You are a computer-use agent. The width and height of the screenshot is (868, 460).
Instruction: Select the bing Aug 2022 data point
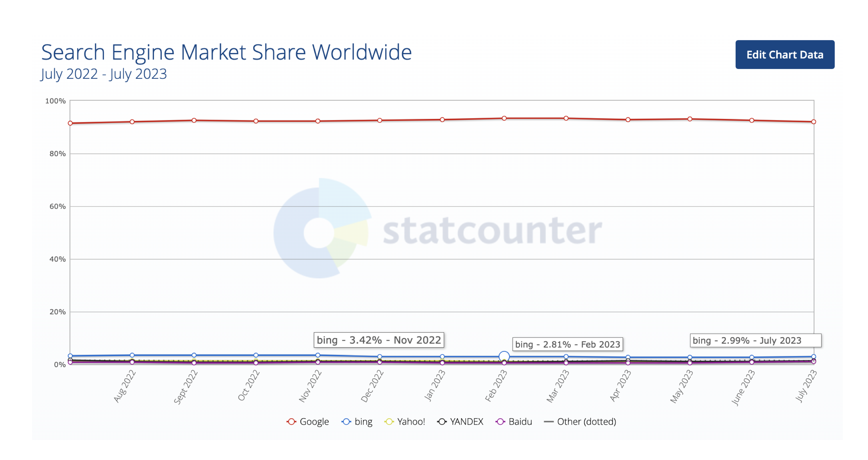coord(132,355)
